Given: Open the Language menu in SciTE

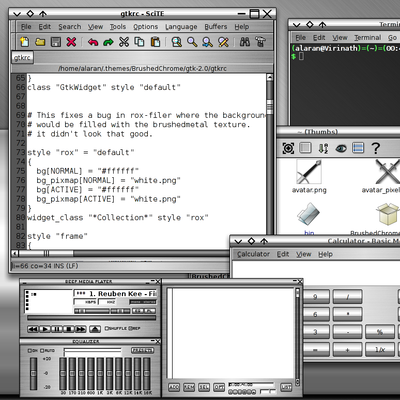Looking at the screenshot, I should 181,27.
